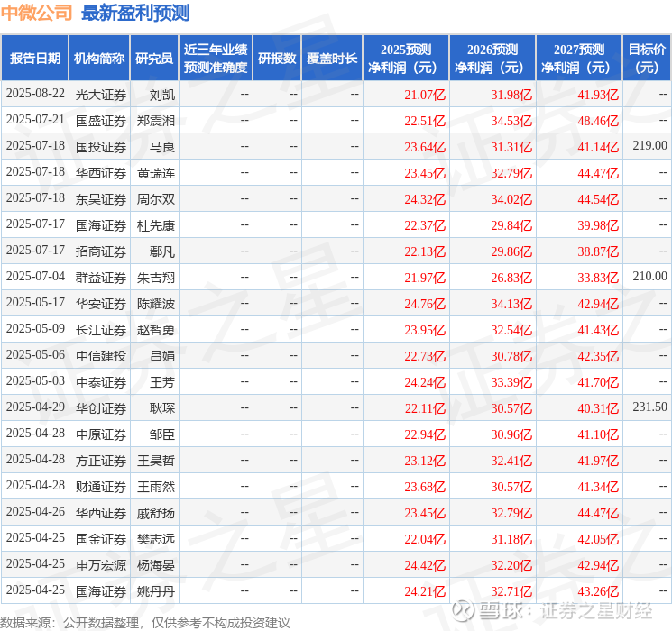This screenshot has height=631, width=672.
Task: Click 群益证券 institution cell
Action: [x=101, y=278]
